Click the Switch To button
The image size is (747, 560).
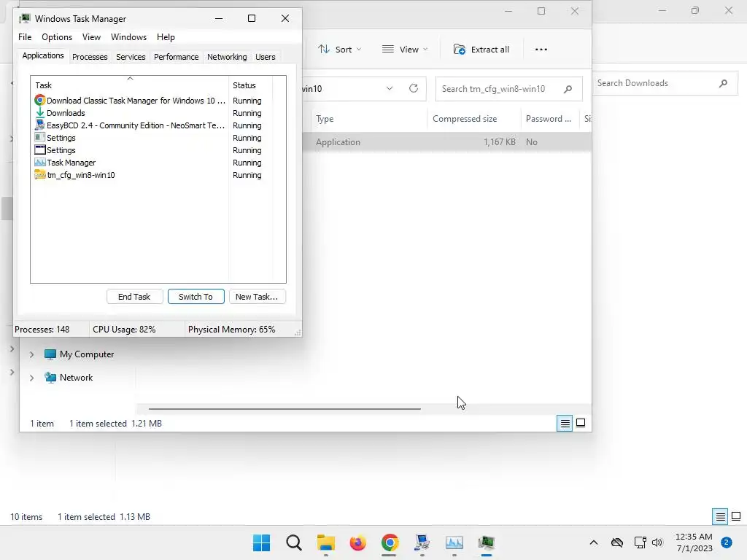tap(196, 297)
